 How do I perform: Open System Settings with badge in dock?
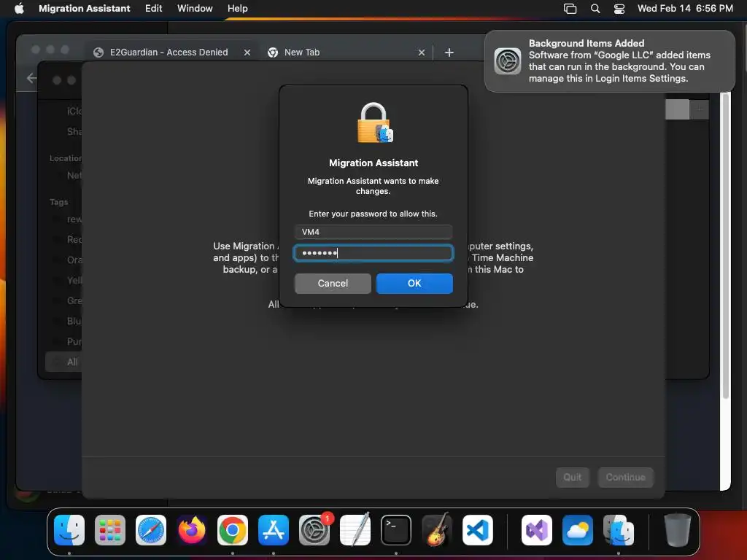point(314,530)
